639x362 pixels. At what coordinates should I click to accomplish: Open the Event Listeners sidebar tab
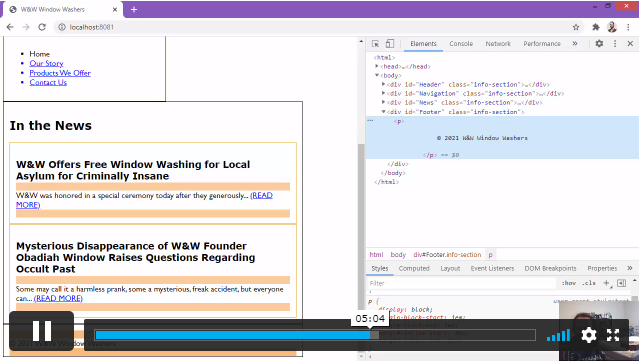(x=492, y=268)
